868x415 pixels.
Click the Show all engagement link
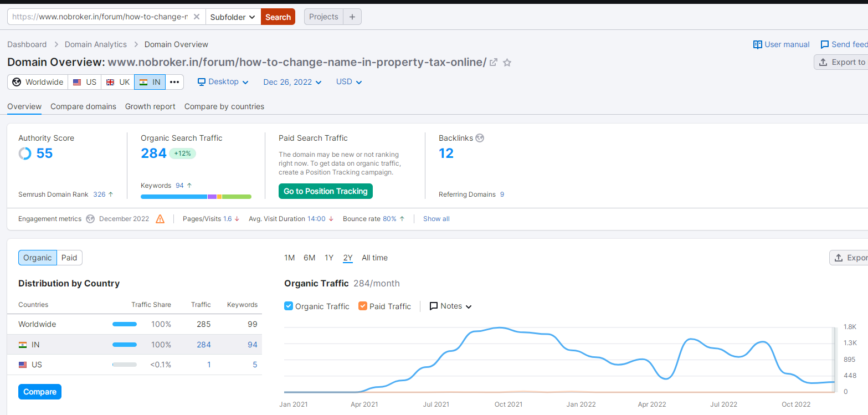[x=436, y=219]
